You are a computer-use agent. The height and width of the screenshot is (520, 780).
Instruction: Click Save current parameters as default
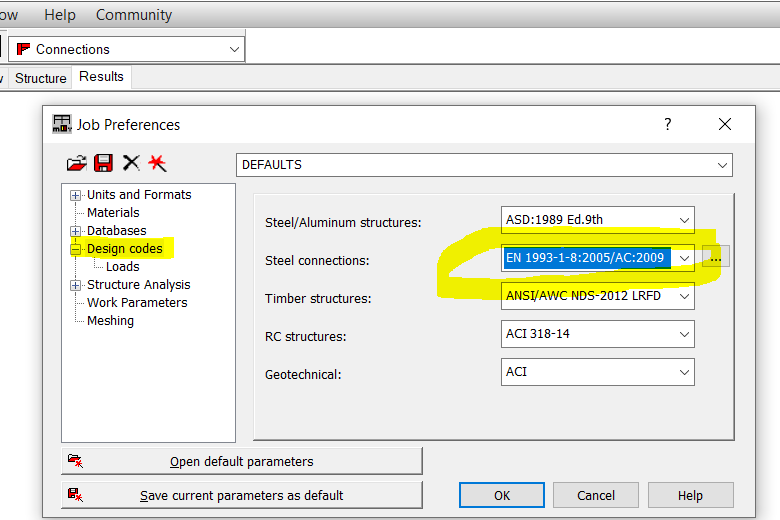242,495
